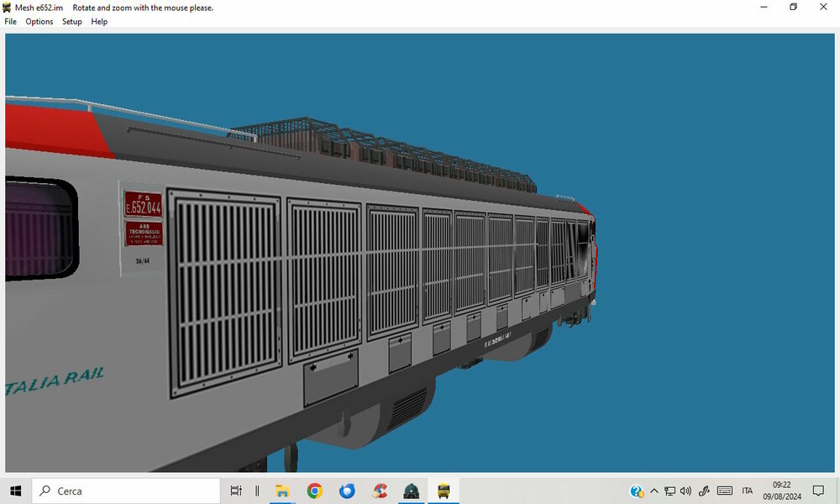Image resolution: width=840 pixels, height=504 pixels.
Task: Open the volume control tray icon
Action: [685, 491]
